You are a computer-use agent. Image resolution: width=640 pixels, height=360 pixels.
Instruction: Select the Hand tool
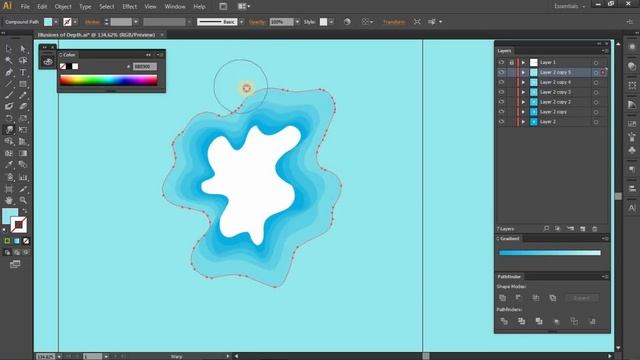coord(9,200)
